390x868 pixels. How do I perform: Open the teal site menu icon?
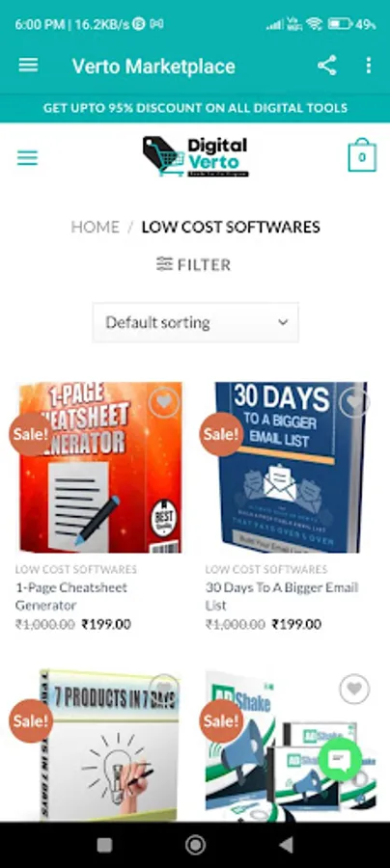(27, 158)
